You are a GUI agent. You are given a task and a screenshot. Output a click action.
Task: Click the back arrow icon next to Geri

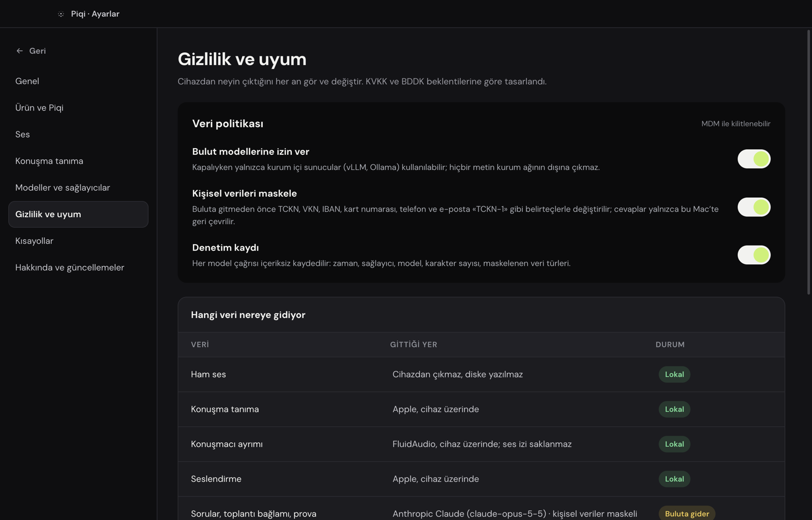tap(19, 51)
